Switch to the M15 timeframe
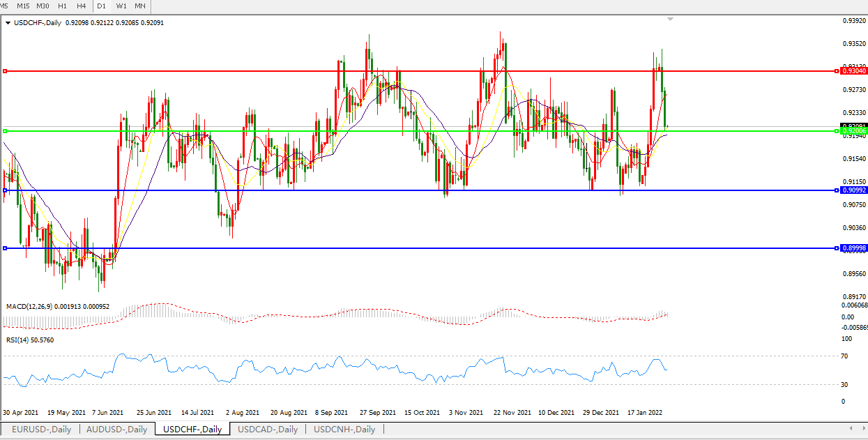 [23, 6]
